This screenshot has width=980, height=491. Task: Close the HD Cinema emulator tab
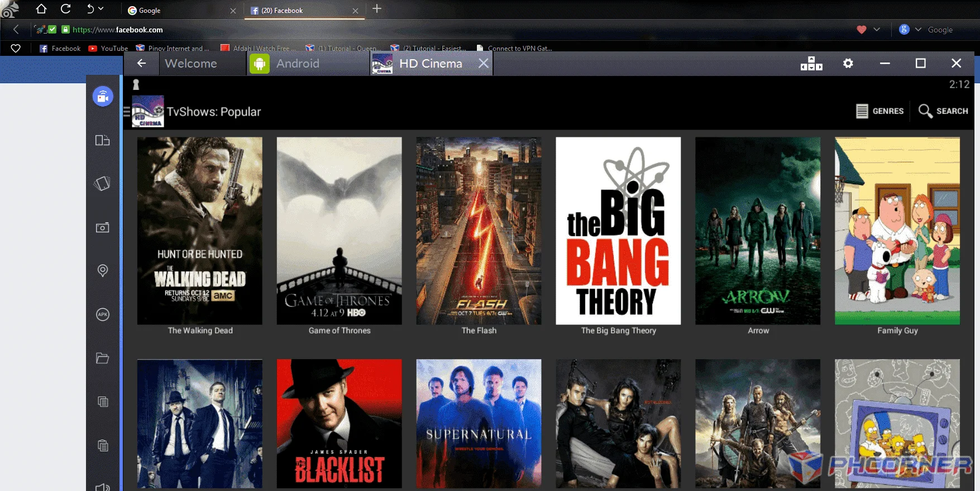click(x=484, y=64)
